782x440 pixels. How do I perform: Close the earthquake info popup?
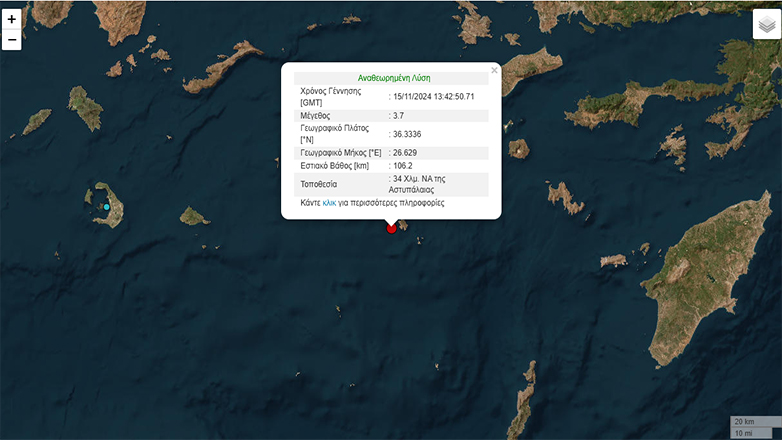pyautogui.click(x=494, y=70)
